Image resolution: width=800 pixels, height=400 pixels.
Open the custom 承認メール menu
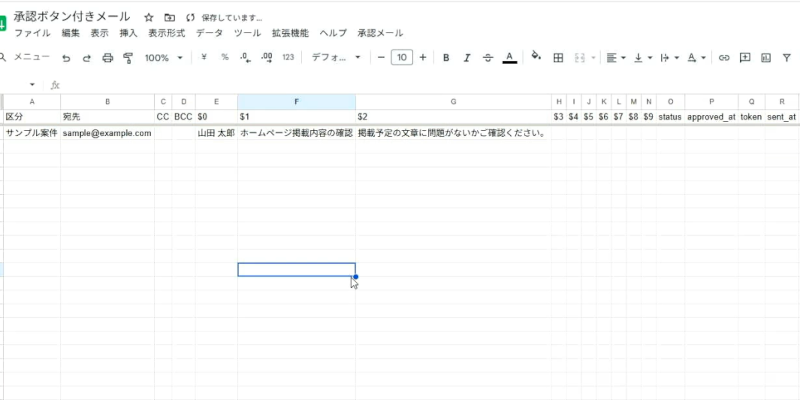click(x=380, y=34)
